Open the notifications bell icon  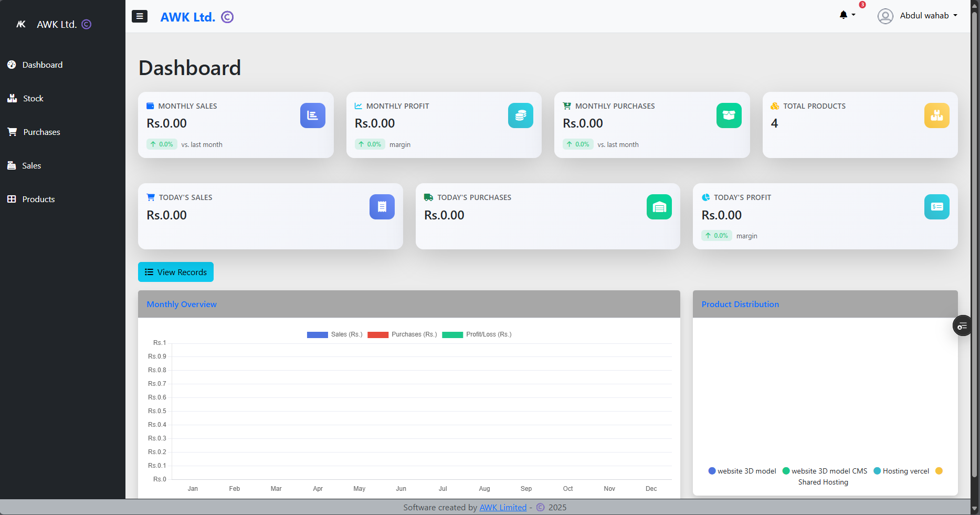[x=844, y=15]
